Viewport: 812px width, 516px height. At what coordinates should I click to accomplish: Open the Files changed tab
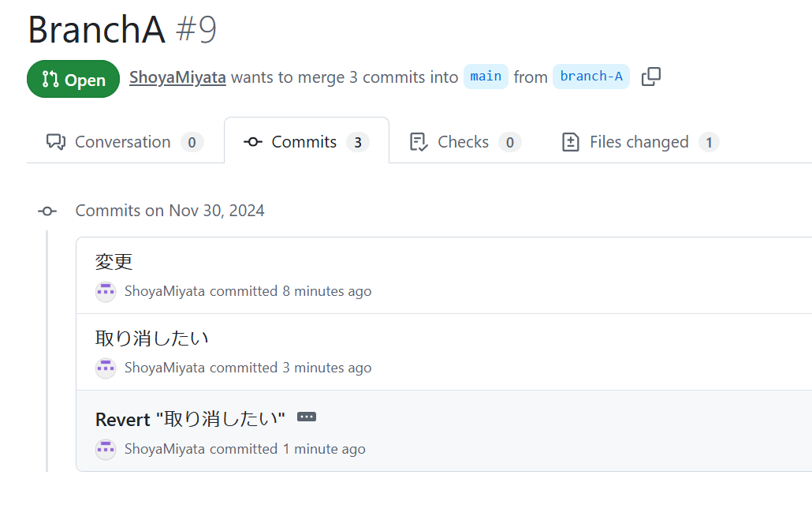pos(640,142)
